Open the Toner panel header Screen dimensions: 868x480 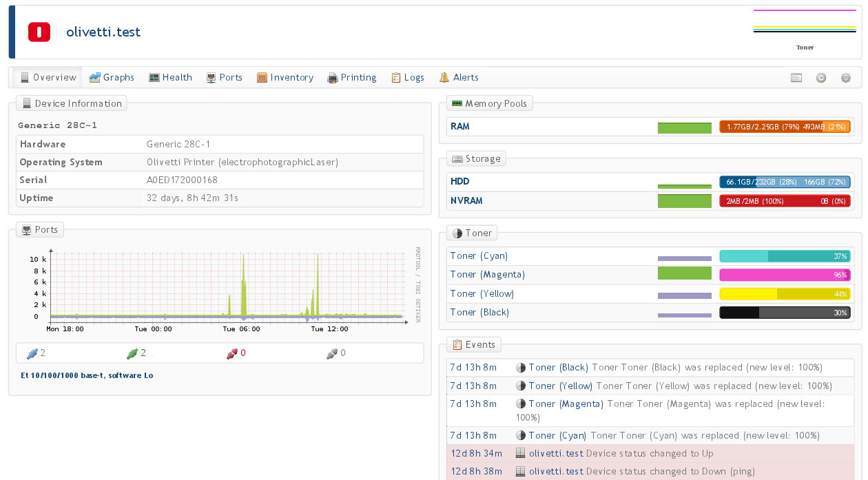pyautogui.click(x=473, y=233)
